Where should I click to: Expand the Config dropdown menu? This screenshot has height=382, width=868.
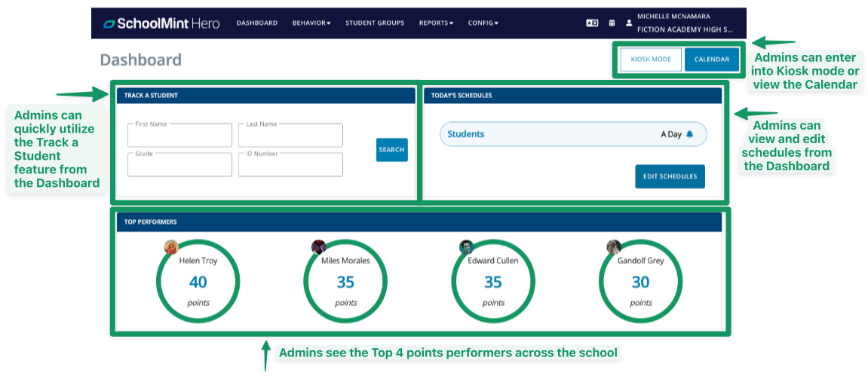483,23
